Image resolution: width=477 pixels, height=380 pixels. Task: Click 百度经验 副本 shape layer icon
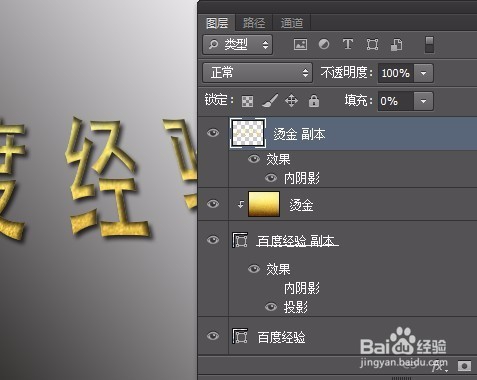point(240,240)
